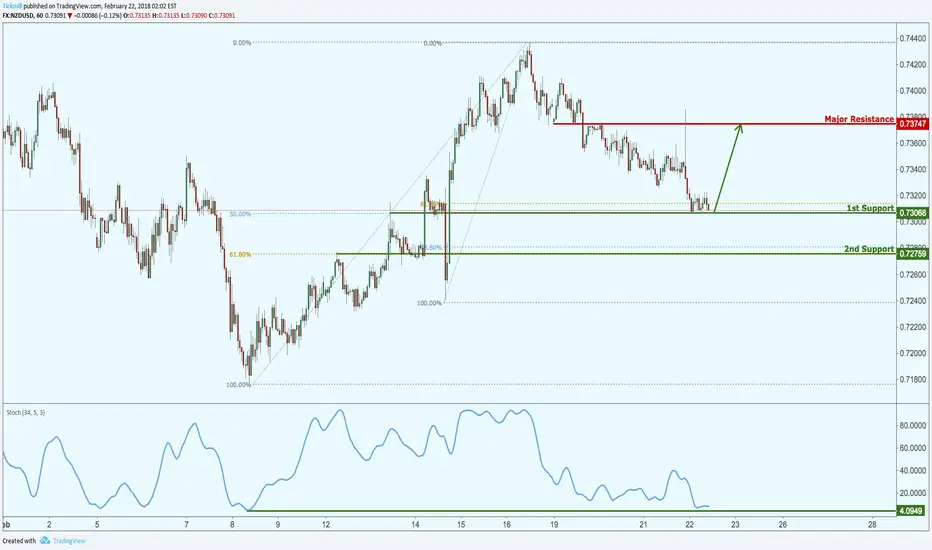932x550 pixels.
Task: Click 0.72000 on the price axis
Action: tap(912, 353)
